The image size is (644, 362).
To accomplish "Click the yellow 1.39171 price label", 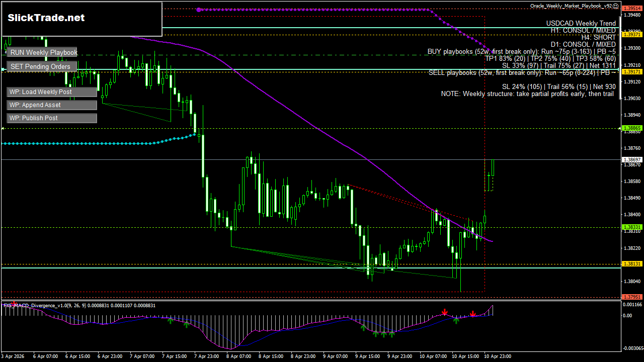I will pos(632,72).
